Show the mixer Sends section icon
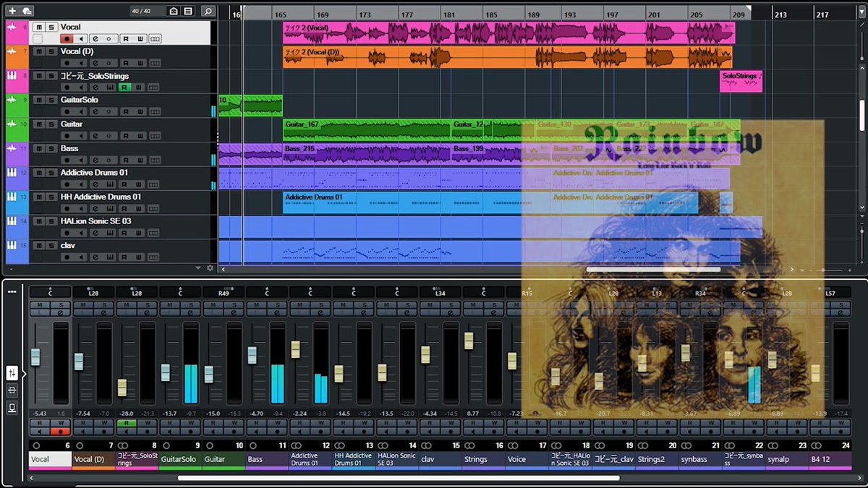This screenshot has height=488, width=868. (x=12, y=408)
